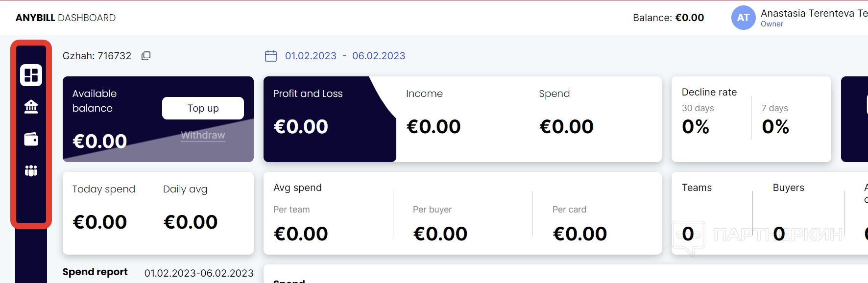Viewport: 868px width, 283px height.
Task: Click the header Balance amount
Action: (x=689, y=18)
